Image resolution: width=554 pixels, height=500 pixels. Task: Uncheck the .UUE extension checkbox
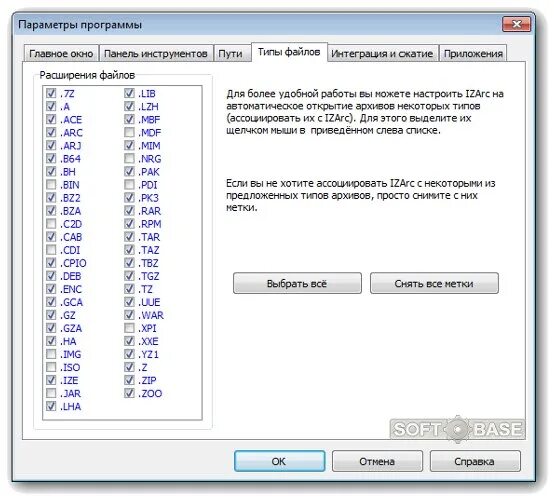tap(129, 302)
